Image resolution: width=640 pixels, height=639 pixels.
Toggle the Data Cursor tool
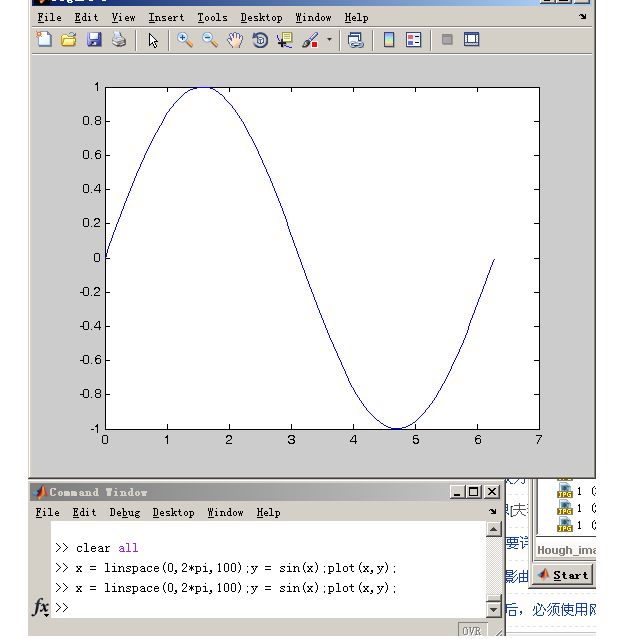(285, 40)
